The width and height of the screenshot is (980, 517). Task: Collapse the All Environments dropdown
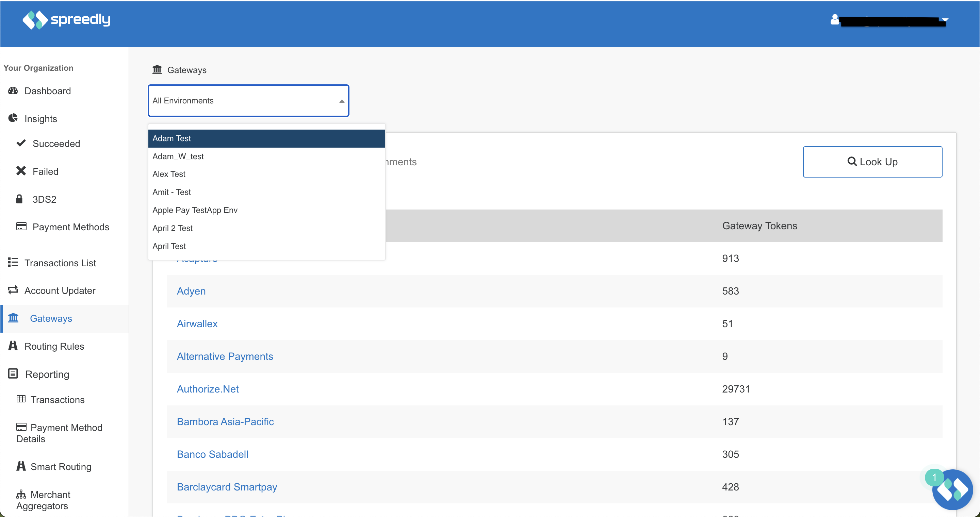click(342, 101)
